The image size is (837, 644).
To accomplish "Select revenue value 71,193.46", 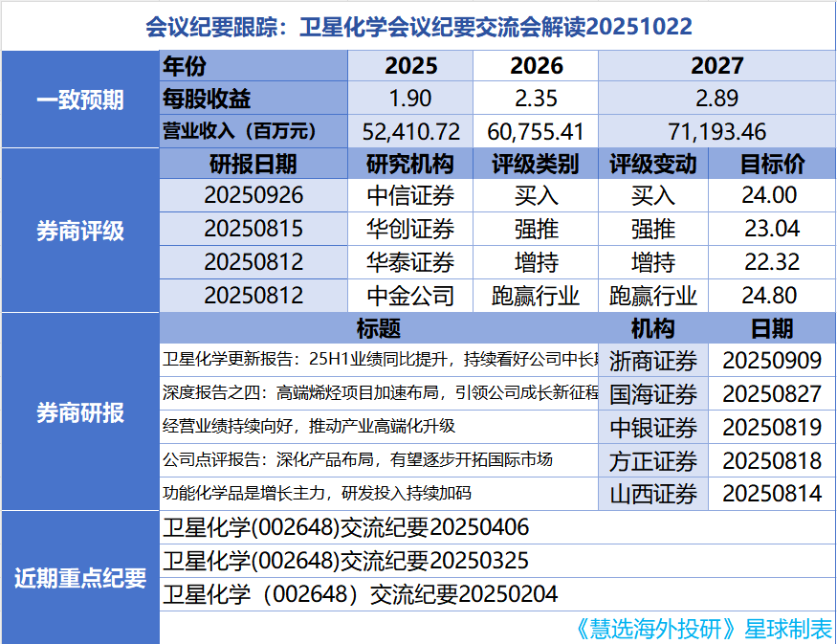I will [x=716, y=131].
